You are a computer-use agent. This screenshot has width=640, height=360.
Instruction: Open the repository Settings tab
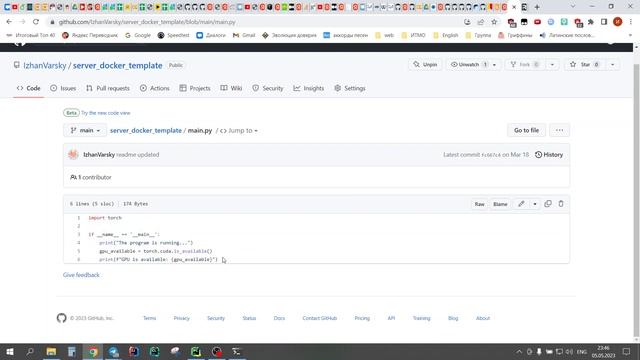(350, 88)
